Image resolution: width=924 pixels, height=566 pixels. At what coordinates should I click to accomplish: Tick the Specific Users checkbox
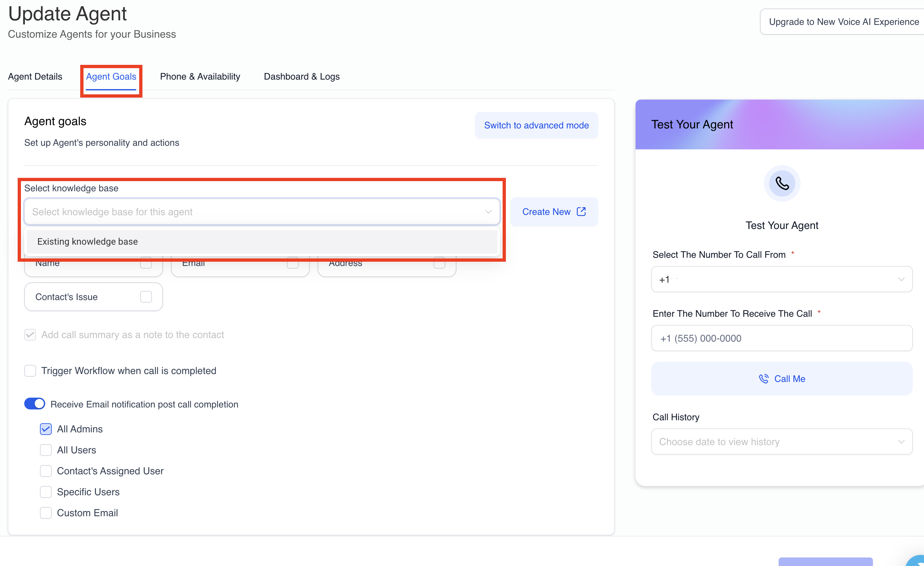(x=46, y=492)
